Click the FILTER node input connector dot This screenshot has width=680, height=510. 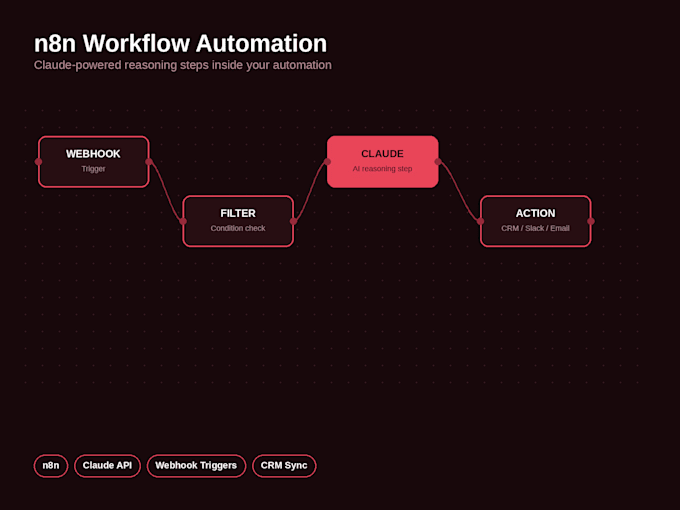183,221
